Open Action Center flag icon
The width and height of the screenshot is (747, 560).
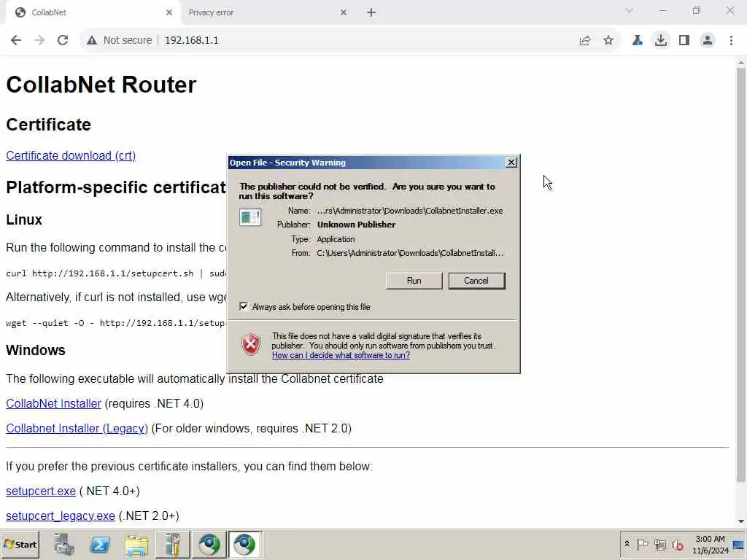click(x=642, y=544)
